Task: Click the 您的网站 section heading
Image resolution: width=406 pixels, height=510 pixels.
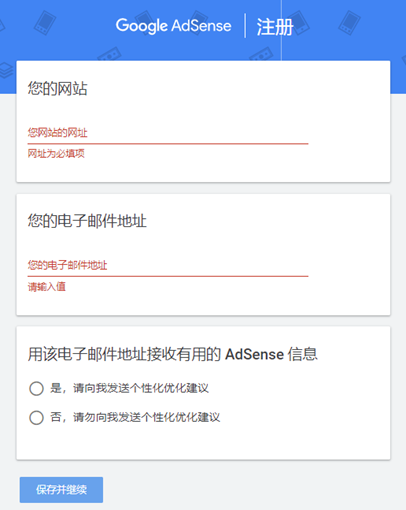Action: click(x=57, y=89)
